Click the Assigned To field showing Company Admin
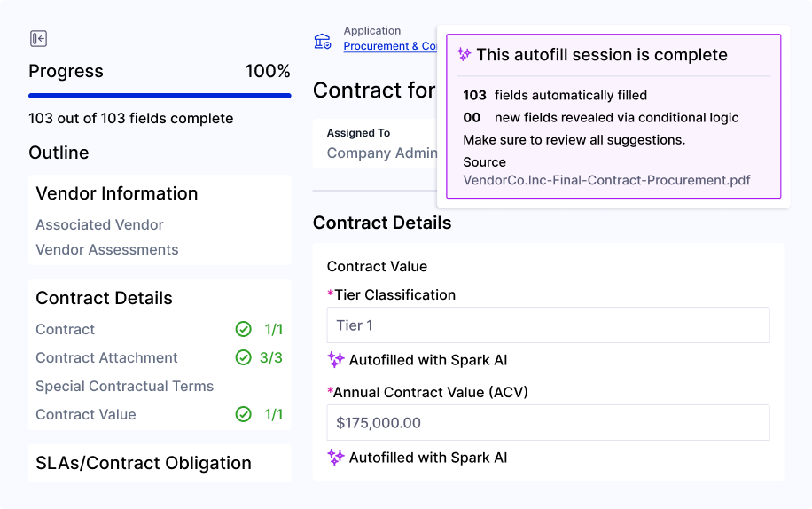 [376, 144]
